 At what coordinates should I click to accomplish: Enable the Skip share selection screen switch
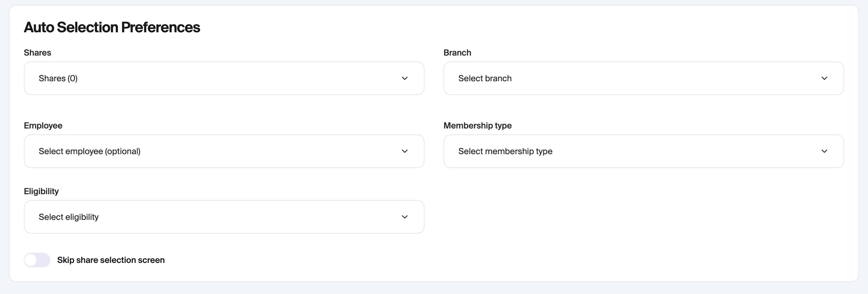pyautogui.click(x=37, y=260)
